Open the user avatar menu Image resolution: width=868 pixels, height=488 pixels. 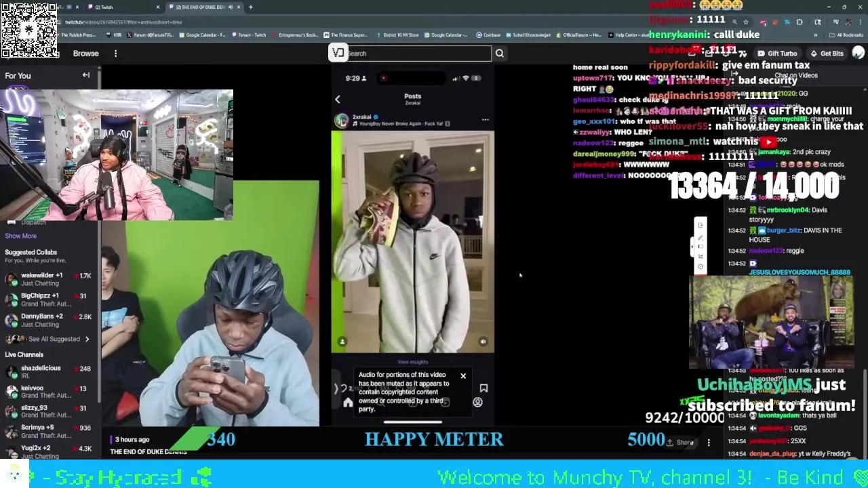click(x=858, y=53)
